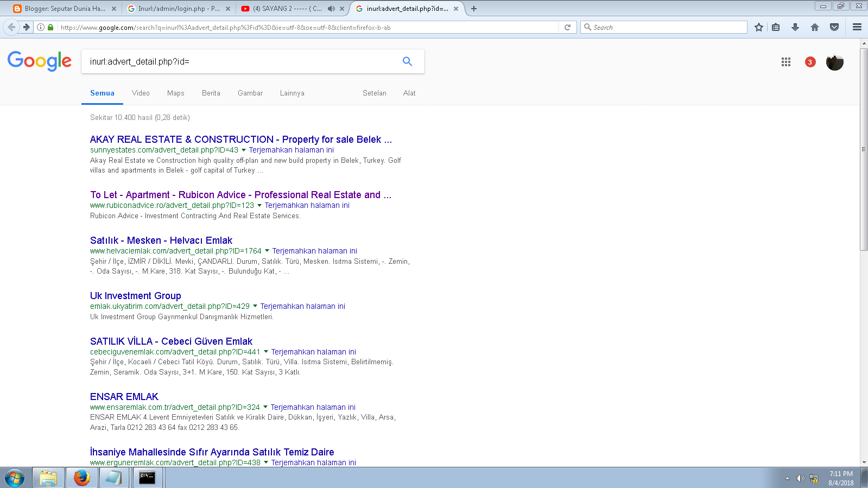868x488 pixels.
Task: Mute the SAYANG 2 tab audio icon
Action: pyautogui.click(x=331, y=9)
